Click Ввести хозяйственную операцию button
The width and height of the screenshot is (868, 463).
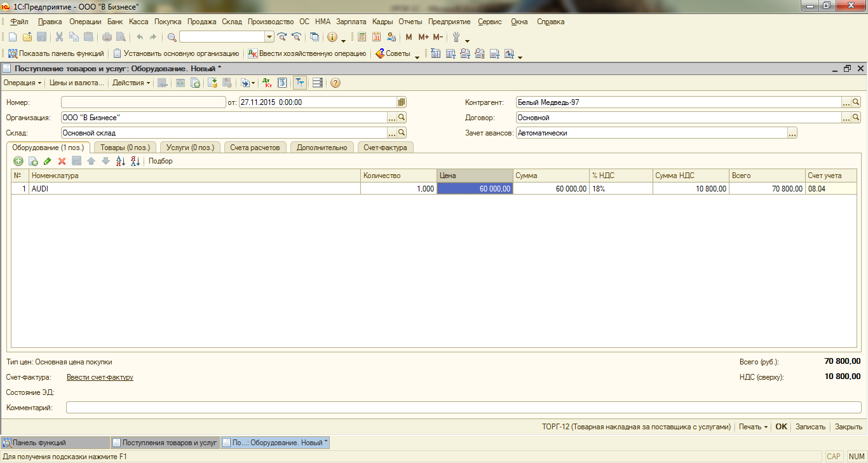[308, 54]
